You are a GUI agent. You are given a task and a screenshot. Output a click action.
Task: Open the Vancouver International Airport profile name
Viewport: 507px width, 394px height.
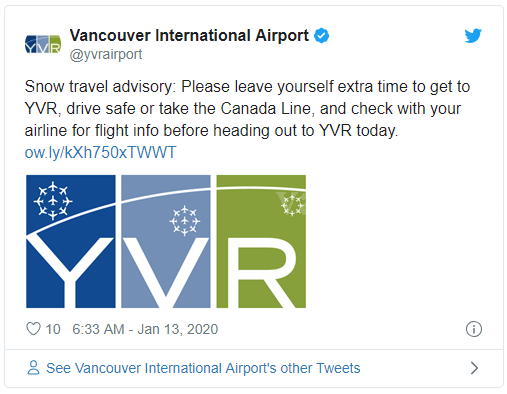pos(189,35)
